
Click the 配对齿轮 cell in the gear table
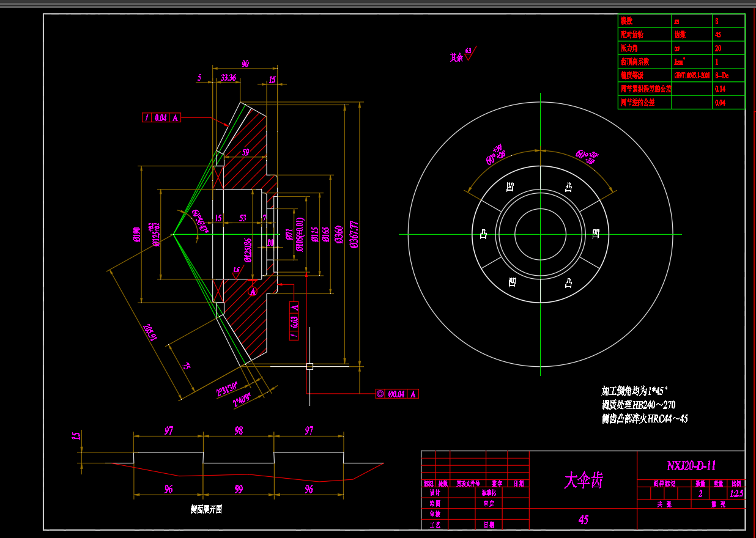tap(632, 34)
